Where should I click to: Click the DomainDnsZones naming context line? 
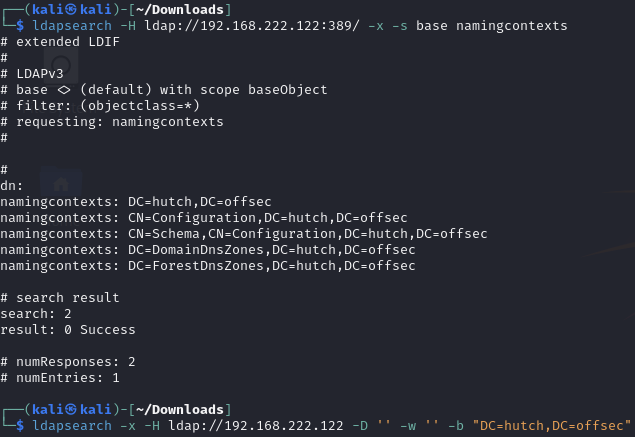(207, 249)
